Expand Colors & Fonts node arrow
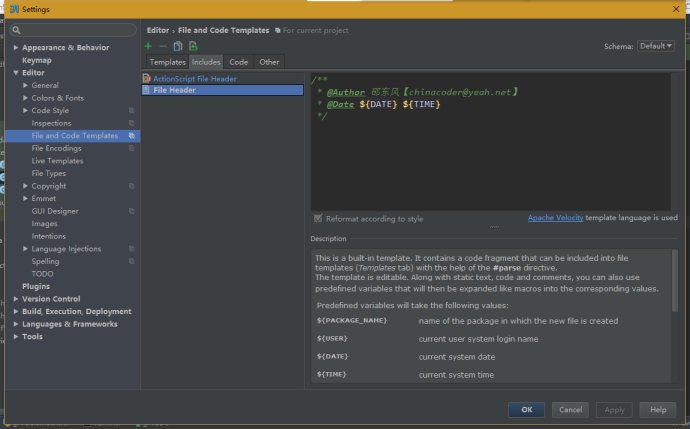Image resolution: width=690 pixels, height=429 pixels. (25, 98)
